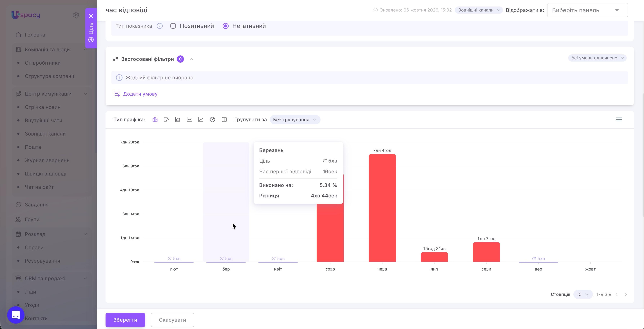Open the chat support bubble
The width and height of the screenshot is (644, 329).
tap(16, 315)
